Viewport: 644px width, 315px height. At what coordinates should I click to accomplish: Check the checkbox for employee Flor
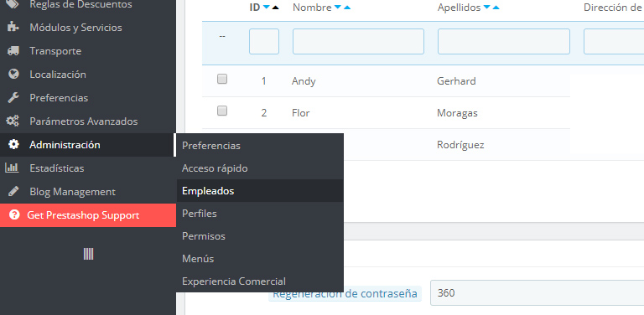click(222, 111)
